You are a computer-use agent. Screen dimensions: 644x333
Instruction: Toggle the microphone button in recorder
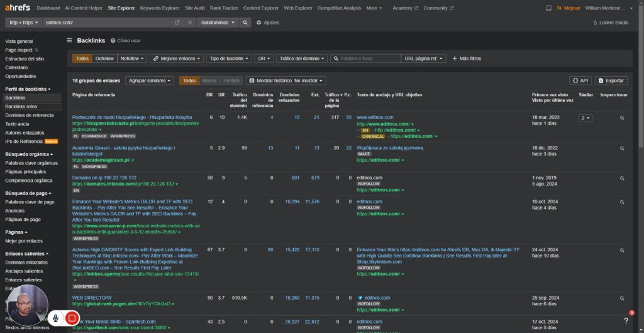[55, 318]
